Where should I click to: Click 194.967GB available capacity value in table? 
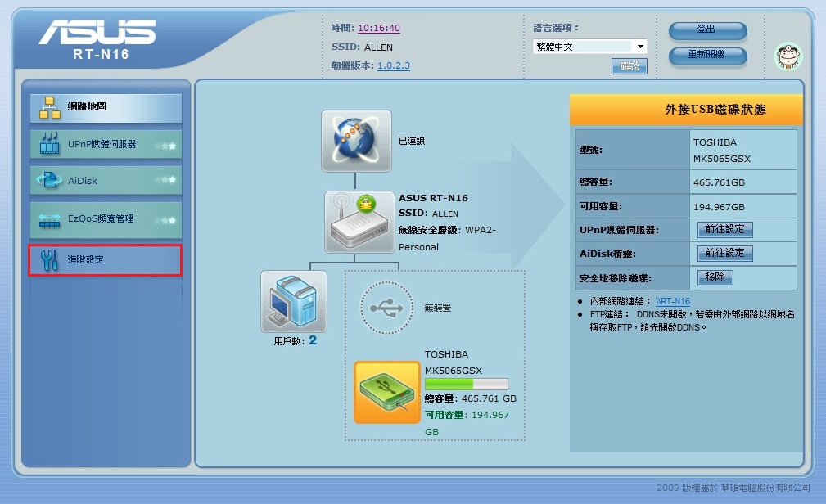point(719,207)
